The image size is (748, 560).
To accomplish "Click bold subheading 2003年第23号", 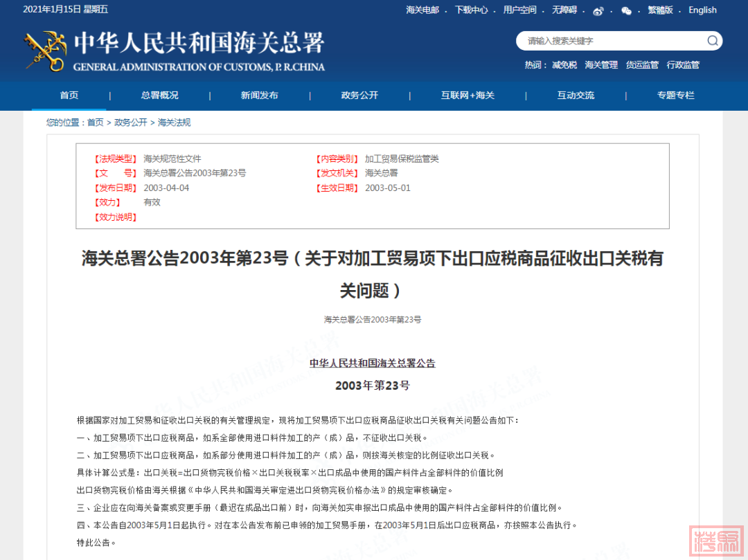I will click(373, 386).
